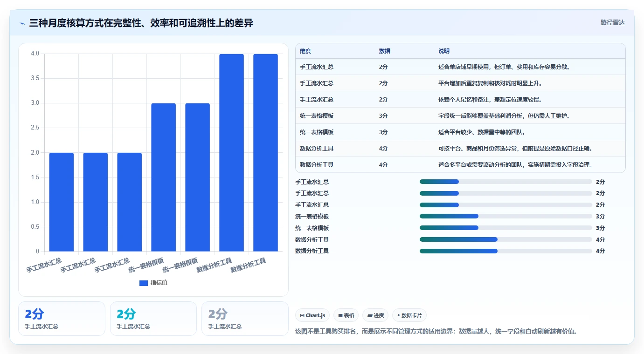Select the 表格 chip
This screenshot has width=644, height=354.
coord(346,315)
